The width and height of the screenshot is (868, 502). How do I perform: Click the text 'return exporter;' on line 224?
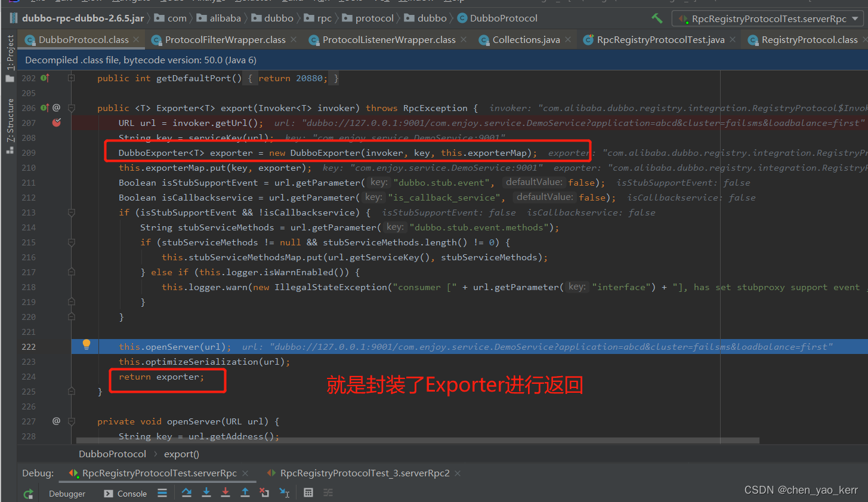point(161,377)
